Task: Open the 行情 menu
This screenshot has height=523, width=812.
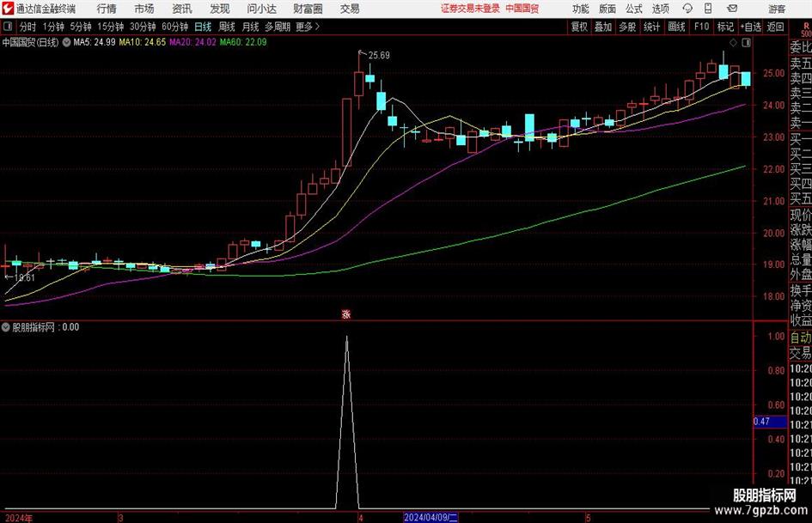Action: click(107, 9)
